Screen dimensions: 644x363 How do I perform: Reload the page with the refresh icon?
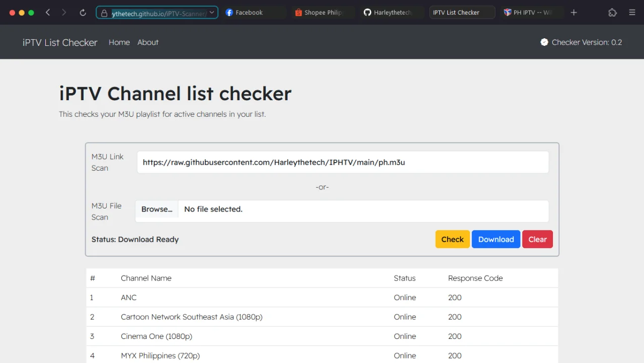click(83, 13)
